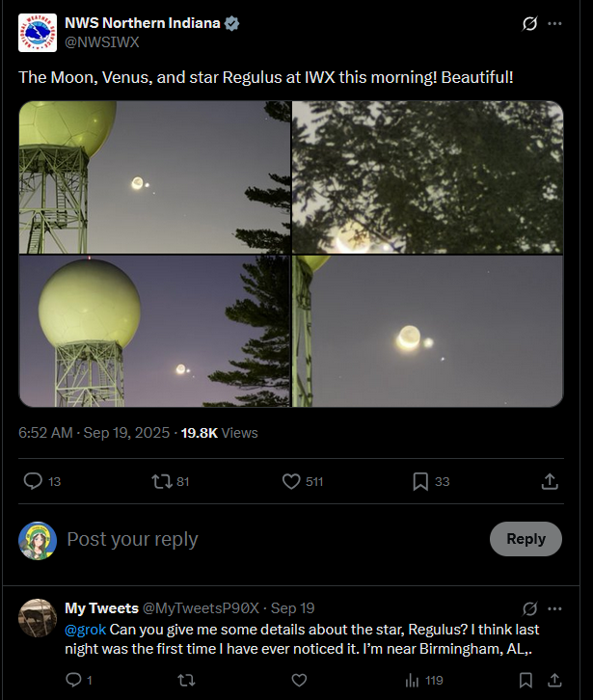Open the more options menu on NWS post
This screenshot has width=593, height=700.
pyautogui.click(x=555, y=23)
